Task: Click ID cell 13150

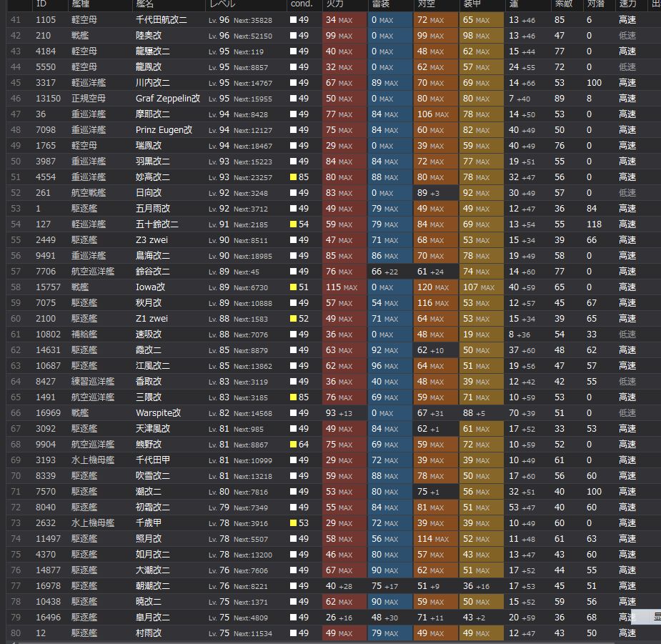Action: [48, 99]
